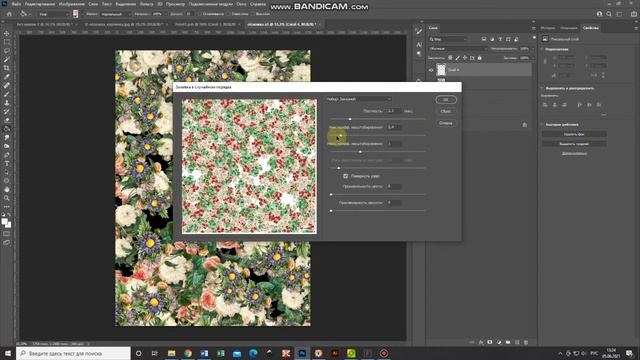Select the Hand tool

[7, 189]
